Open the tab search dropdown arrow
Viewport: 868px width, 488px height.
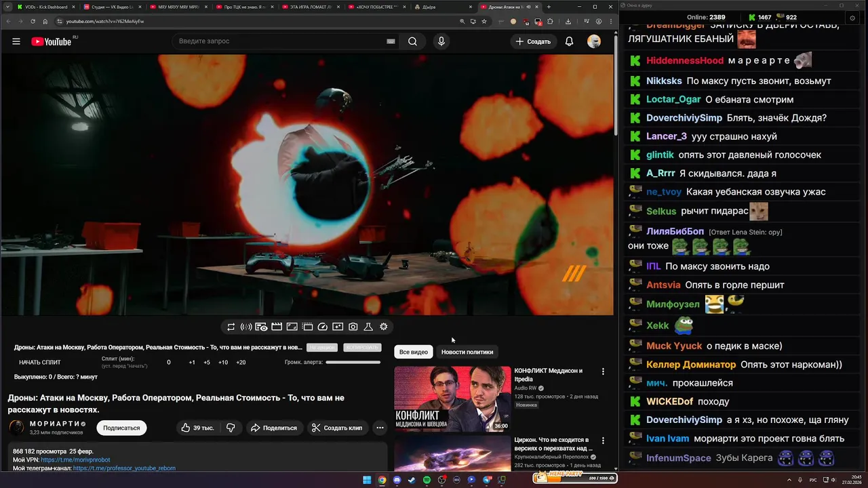pos(7,7)
